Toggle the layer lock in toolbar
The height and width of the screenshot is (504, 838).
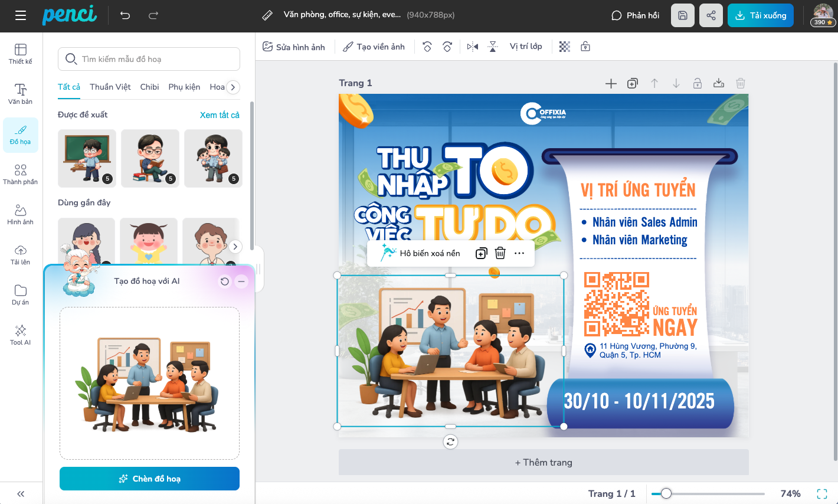pos(585,47)
